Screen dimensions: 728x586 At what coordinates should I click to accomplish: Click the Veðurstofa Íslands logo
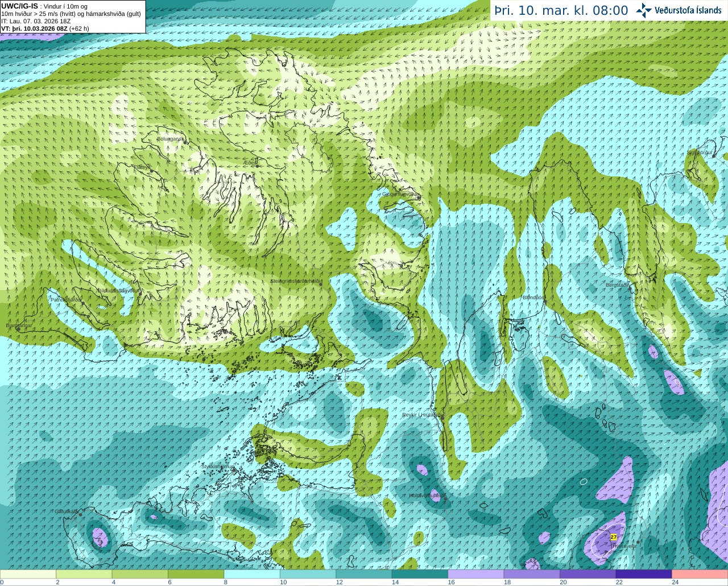[679, 10]
